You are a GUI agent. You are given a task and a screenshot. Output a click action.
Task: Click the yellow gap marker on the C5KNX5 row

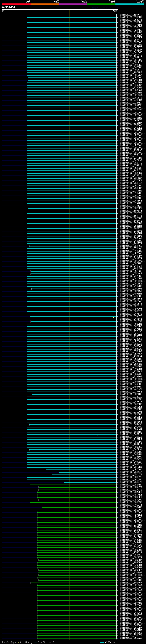click(x=113, y=317)
